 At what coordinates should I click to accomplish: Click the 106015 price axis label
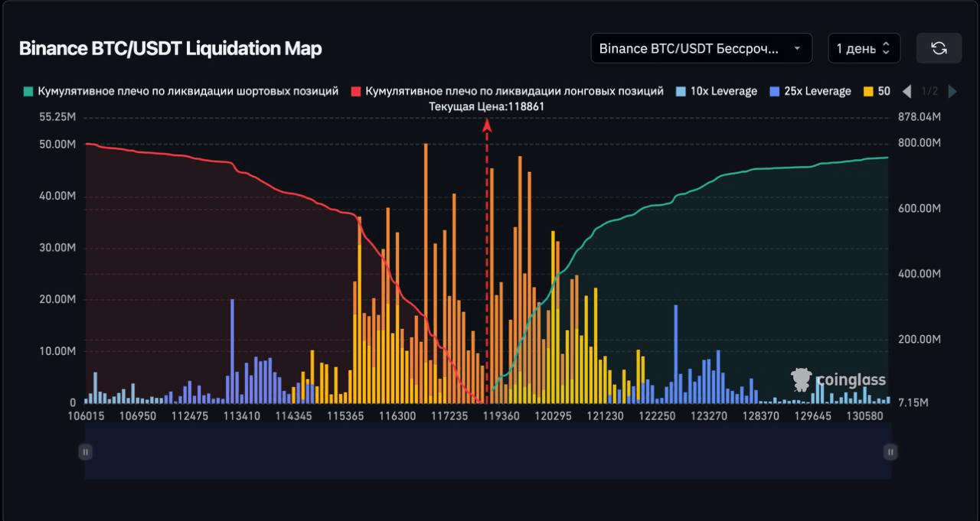[x=85, y=416]
